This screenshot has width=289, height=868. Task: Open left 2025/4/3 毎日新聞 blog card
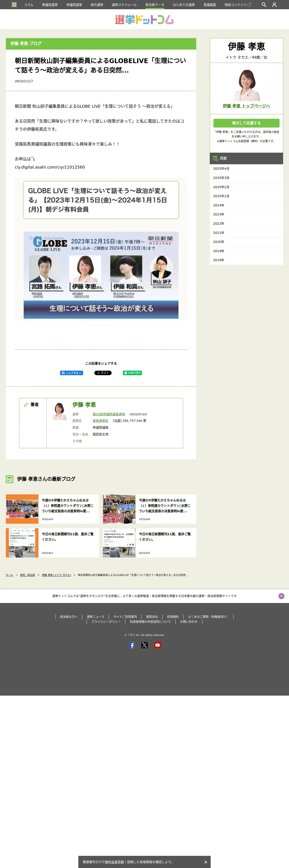(x=52, y=543)
